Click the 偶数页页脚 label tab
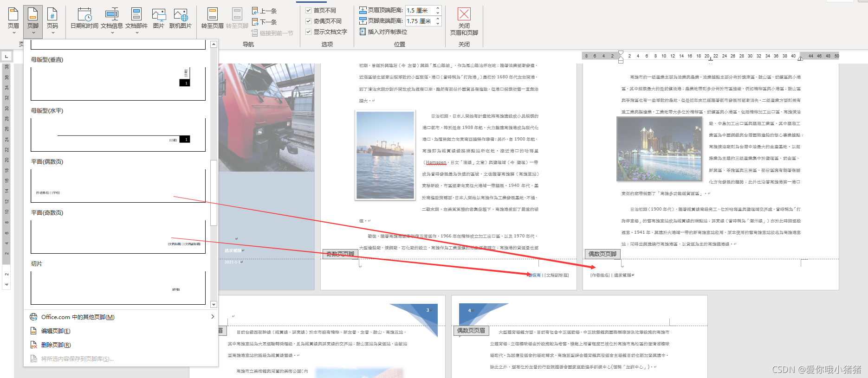The width and height of the screenshot is (868, 378). click(602, 254)
